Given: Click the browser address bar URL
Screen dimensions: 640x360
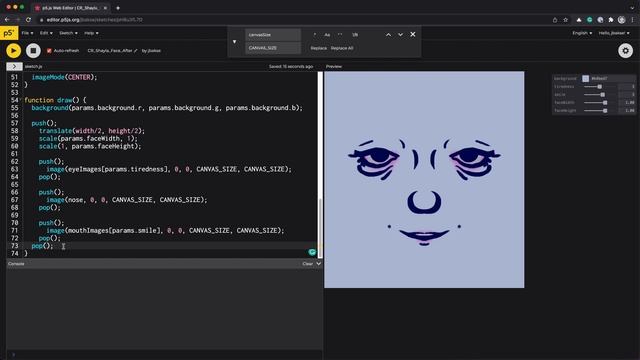Looking at the screenshot, I should pos(94,20).
